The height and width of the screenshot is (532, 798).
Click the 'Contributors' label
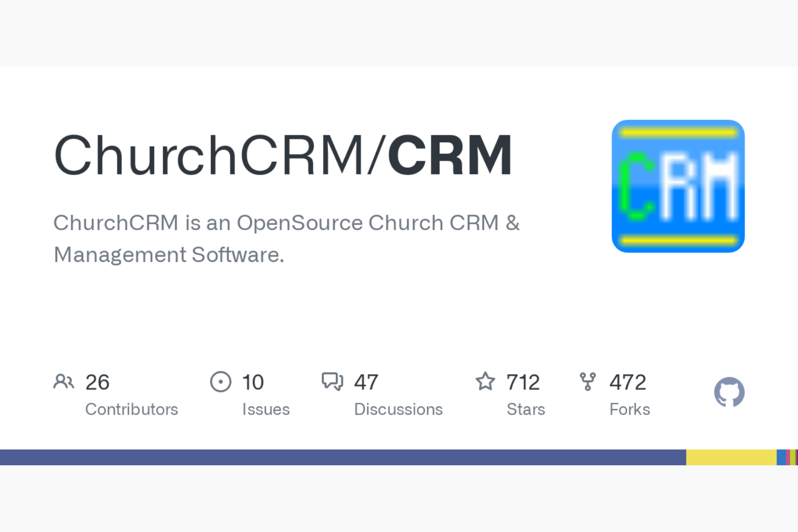tap(132, 409)
